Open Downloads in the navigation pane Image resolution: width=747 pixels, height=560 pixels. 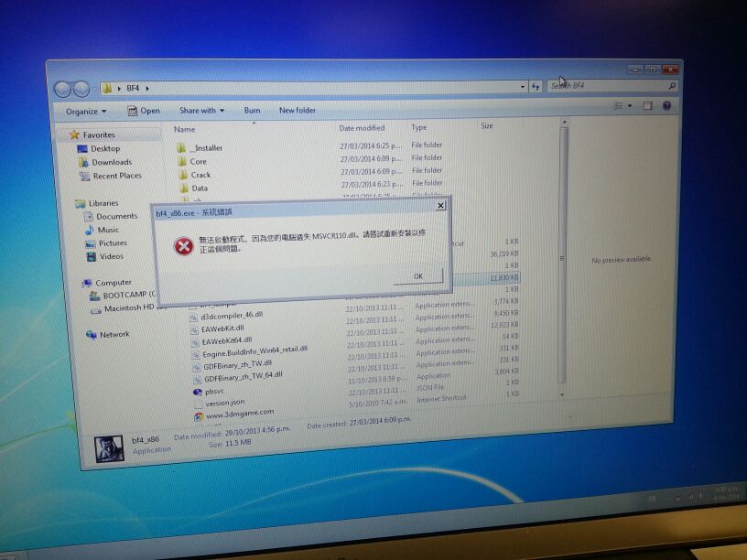click(x=83, y=162)
